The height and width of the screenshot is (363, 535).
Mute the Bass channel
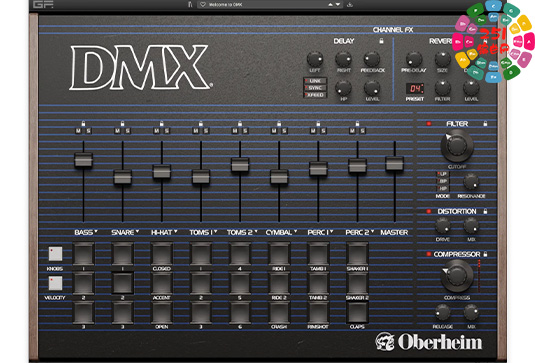coord(78,131)
